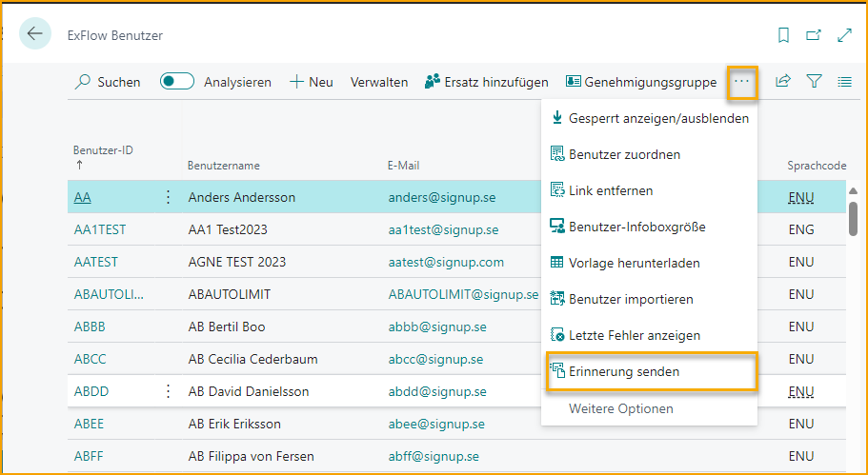Click the back arrow button
The image size is (868, 475).
(35, 34)
